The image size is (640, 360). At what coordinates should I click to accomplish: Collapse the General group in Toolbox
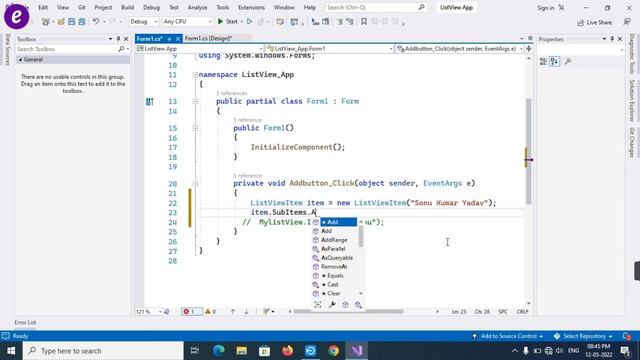click(x=20, y=60)
